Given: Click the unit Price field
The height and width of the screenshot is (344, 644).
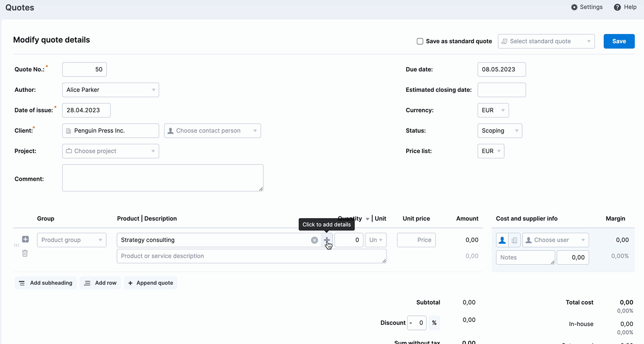Looking at the screenshot, I should (416, 240).
